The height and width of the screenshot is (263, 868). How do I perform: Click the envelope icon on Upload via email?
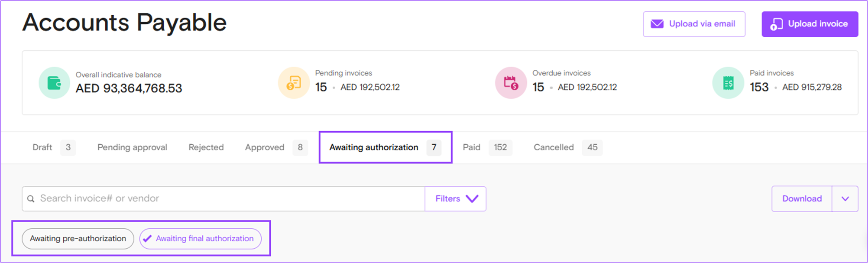click(x=657, y=24)
